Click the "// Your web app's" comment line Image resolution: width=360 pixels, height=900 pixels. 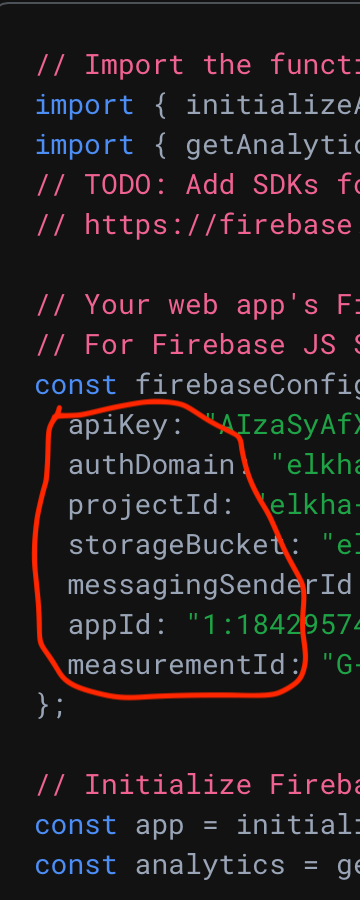pos(198,305)
